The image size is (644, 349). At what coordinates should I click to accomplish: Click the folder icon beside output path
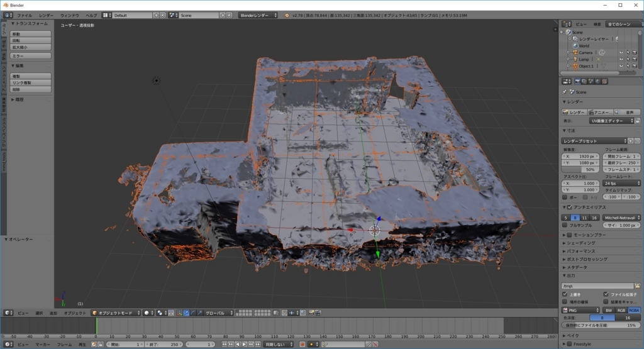637,285
